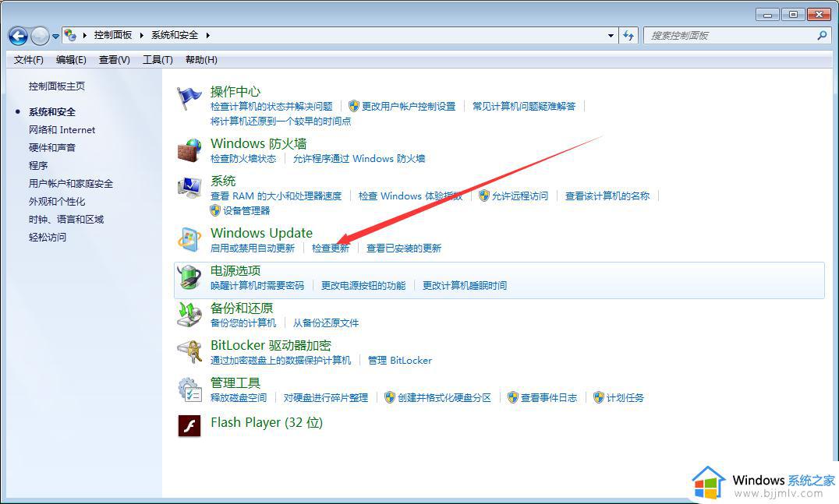Open the 查看(V) menu
Screen dimensions: 839x504
115,60
